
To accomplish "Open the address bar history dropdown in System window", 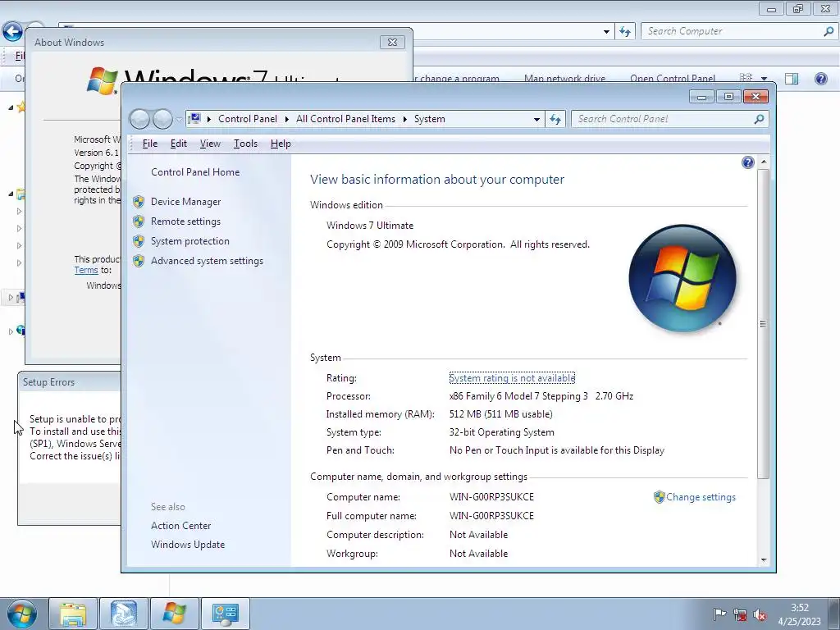I will 536,120.
